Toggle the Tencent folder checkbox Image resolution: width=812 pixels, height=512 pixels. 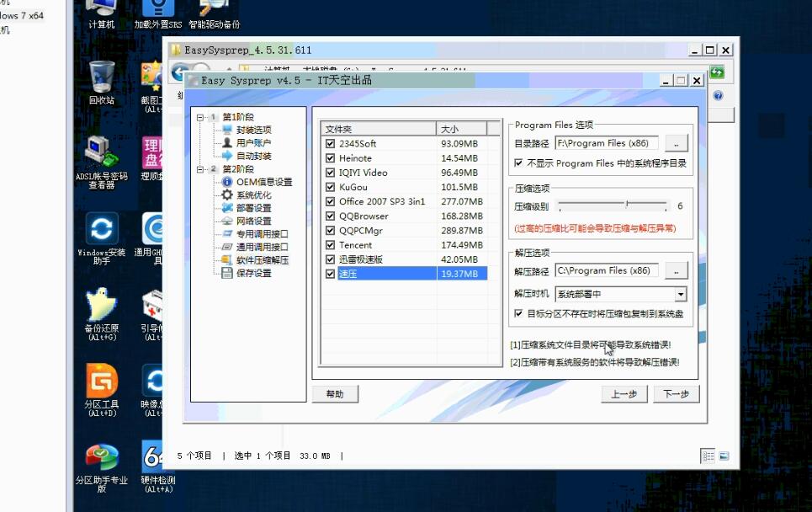click(x=331, y=245)
